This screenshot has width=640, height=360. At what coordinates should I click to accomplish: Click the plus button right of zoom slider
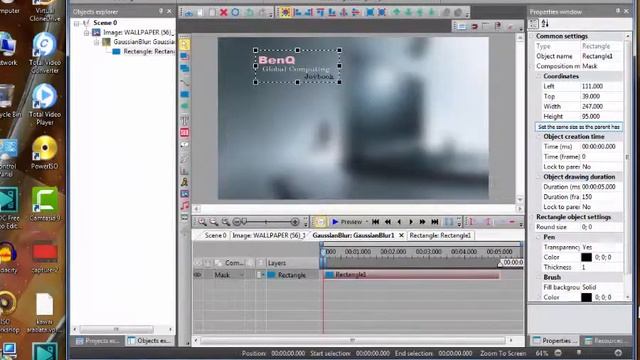[x=295, y=222]
